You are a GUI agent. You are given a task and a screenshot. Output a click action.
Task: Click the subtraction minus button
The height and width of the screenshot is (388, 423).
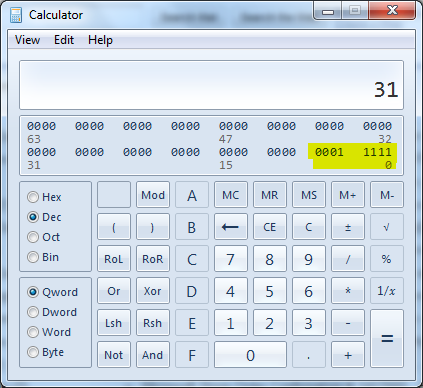[348, 323]
